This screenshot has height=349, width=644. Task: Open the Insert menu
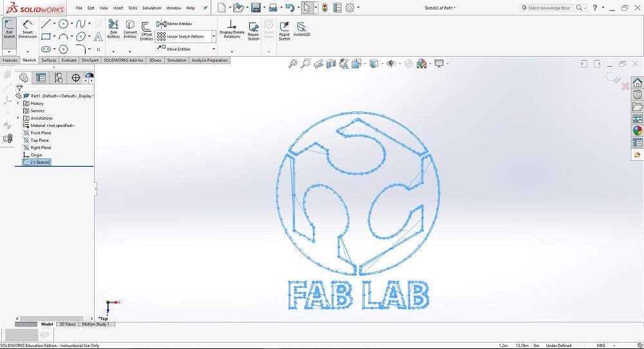(118, 8)
